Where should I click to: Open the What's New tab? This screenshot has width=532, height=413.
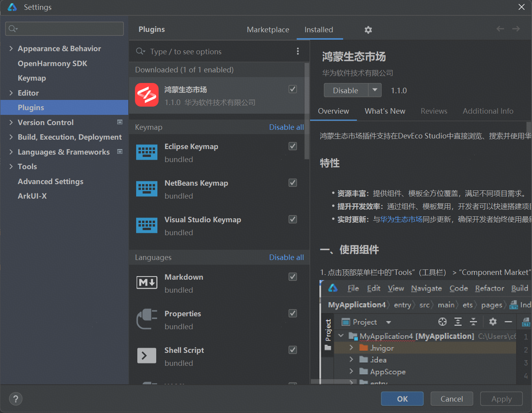tap(385, 111)
